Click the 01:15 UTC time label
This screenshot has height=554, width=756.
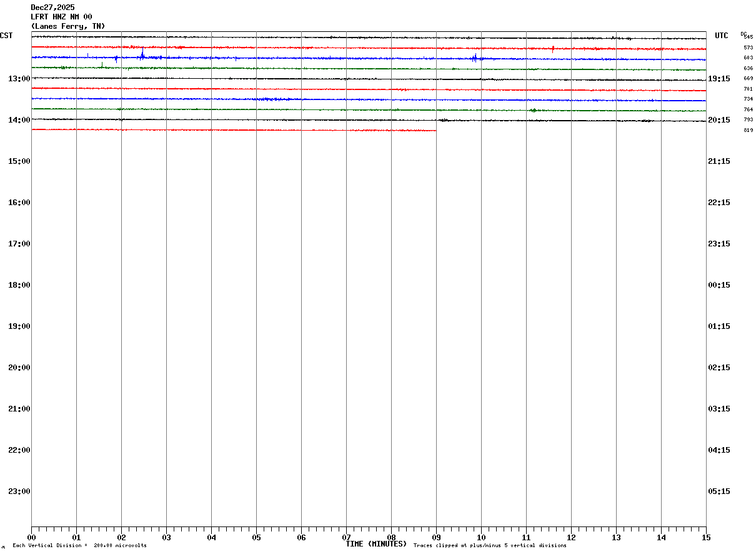pos(719,326)
